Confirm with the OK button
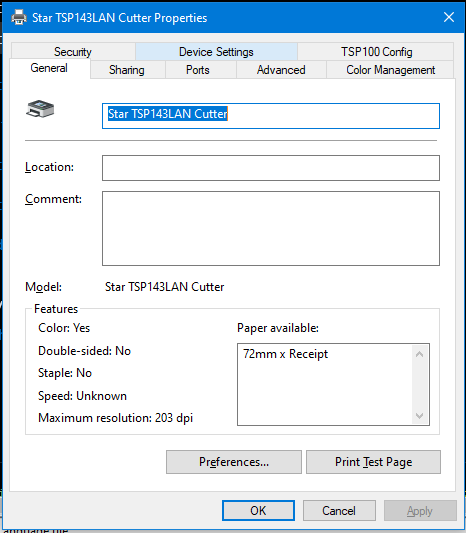The image size is (466, 533). point(258,511)
